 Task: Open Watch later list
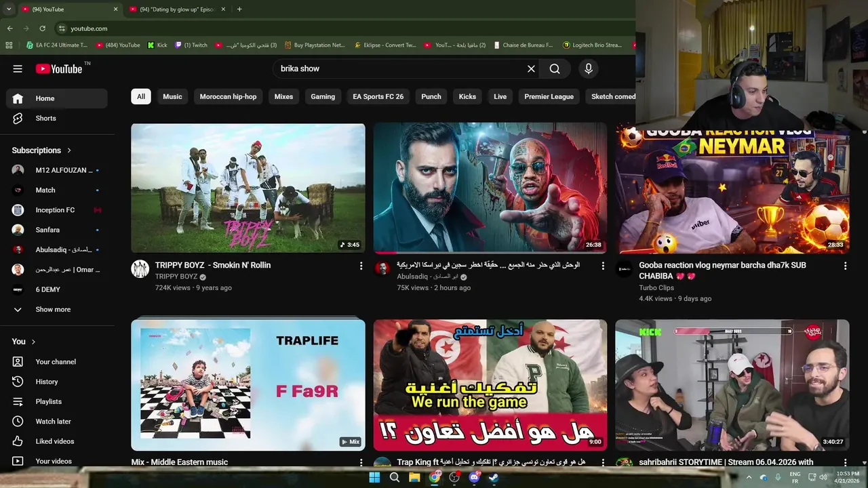click(x=56, y=422)
